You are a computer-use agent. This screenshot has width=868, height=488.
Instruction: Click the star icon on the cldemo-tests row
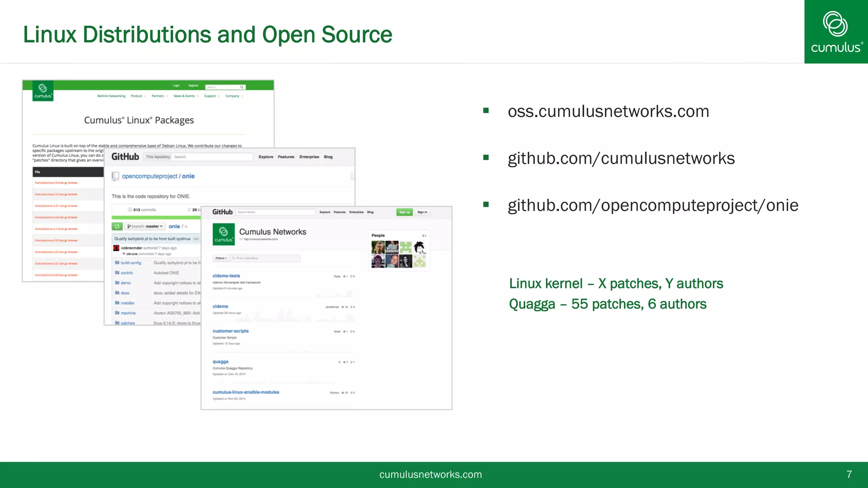click(x=344, y=276)
